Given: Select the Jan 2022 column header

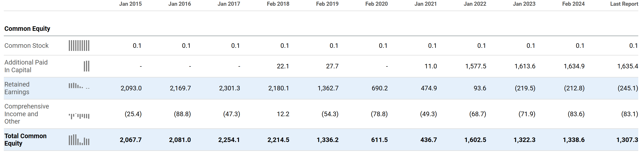Looking at the screenshot, I should pos(475,4).
